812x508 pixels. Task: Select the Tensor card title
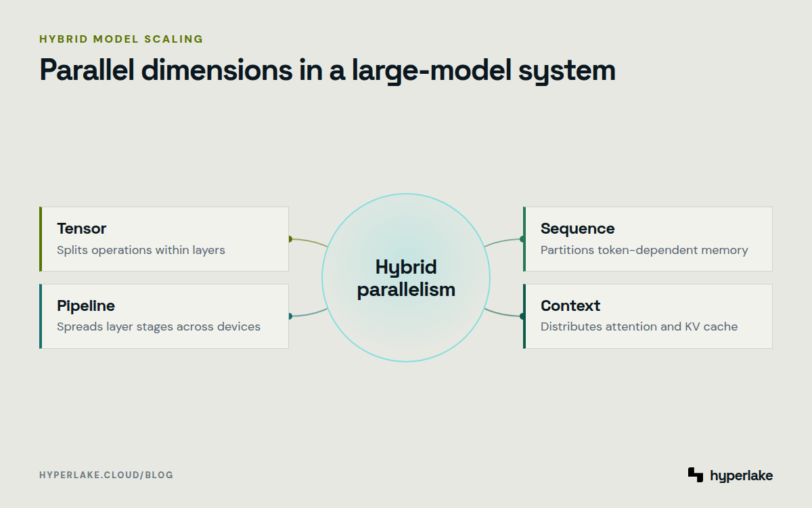[82, 228]
